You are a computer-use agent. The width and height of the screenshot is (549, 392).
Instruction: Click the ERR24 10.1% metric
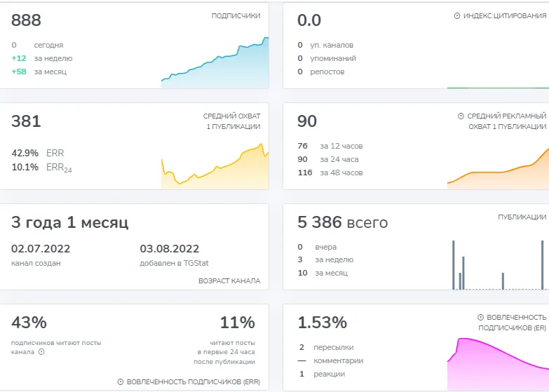(41, 168)
